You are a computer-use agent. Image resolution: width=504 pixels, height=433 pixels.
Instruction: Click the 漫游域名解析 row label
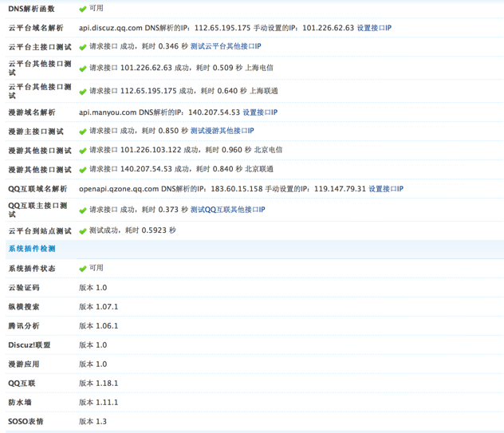32,112
